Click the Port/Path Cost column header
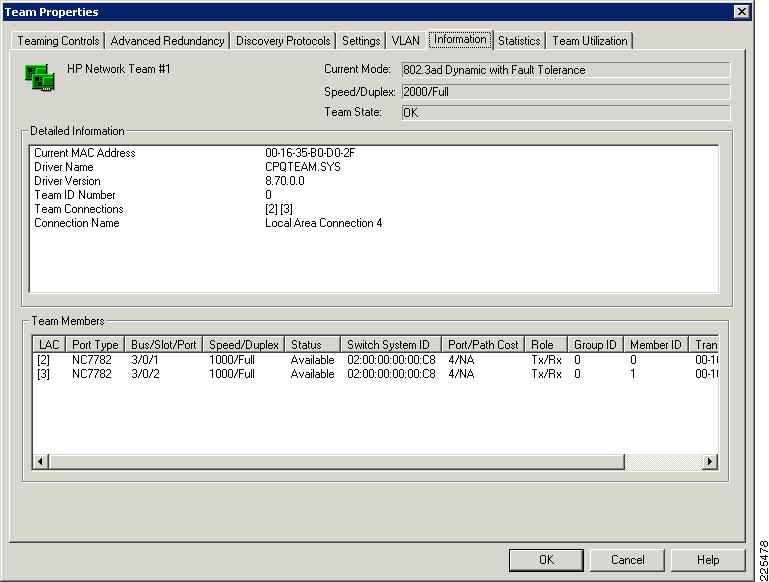This screenshot has height=582, width=769. click(x=483, y=345)
